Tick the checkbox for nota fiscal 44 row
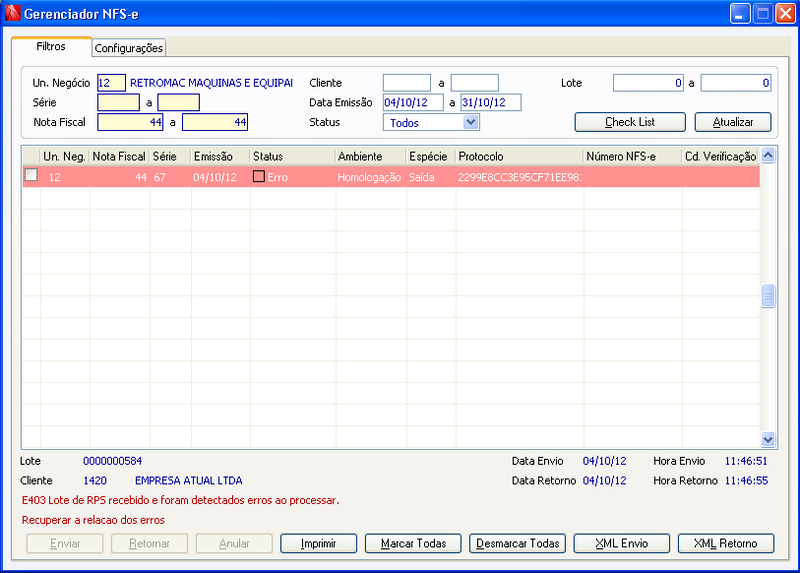The image size is (800, 573). point(31,175)
